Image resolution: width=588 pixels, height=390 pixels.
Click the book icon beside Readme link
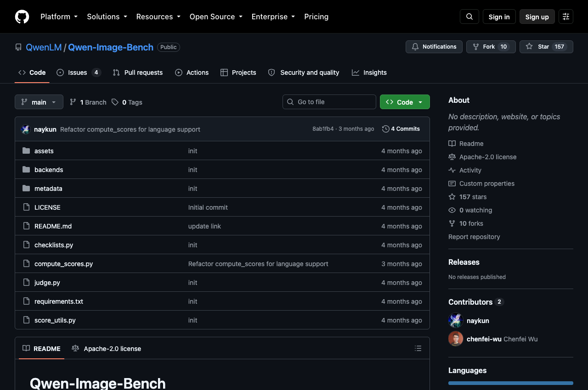[452, 144]
